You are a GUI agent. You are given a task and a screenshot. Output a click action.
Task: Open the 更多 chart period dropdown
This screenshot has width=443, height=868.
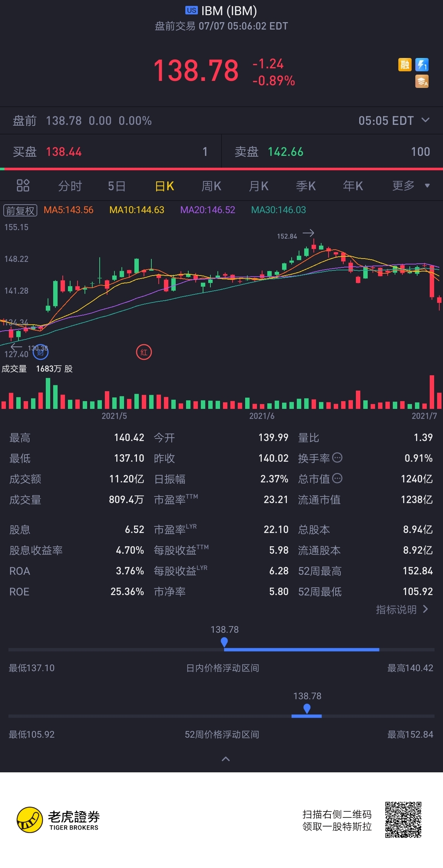pyautogui.click(x=411, y=185)
